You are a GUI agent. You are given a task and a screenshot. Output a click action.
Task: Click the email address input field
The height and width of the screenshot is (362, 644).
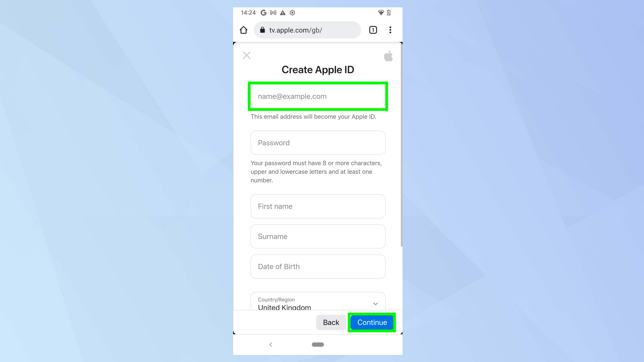pyautogui.click(x=317, y=96)
